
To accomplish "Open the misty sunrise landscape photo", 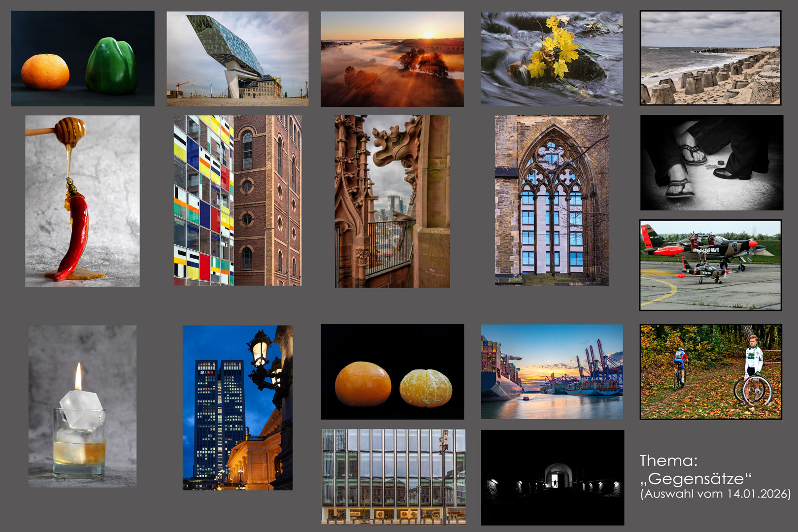I will coord(392,59).
